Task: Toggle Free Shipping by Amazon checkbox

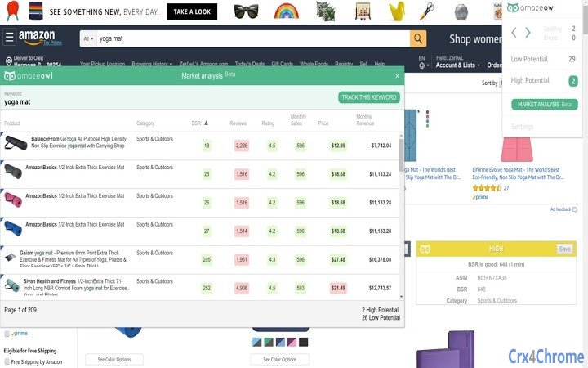Action: (x=7, y=362)
